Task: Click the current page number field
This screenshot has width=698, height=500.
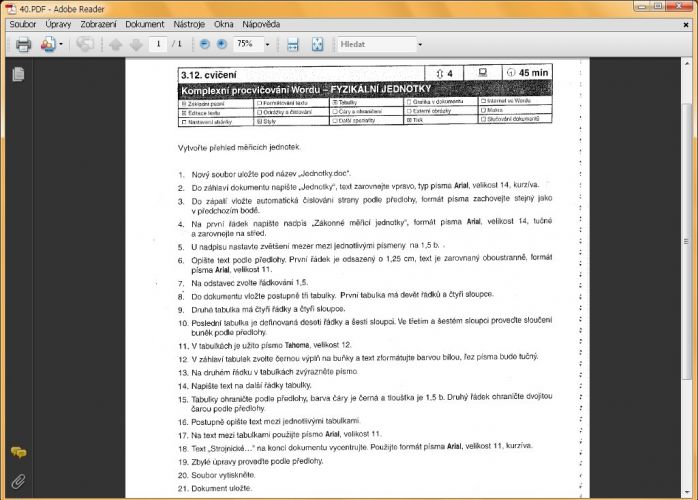Action: 158,44
